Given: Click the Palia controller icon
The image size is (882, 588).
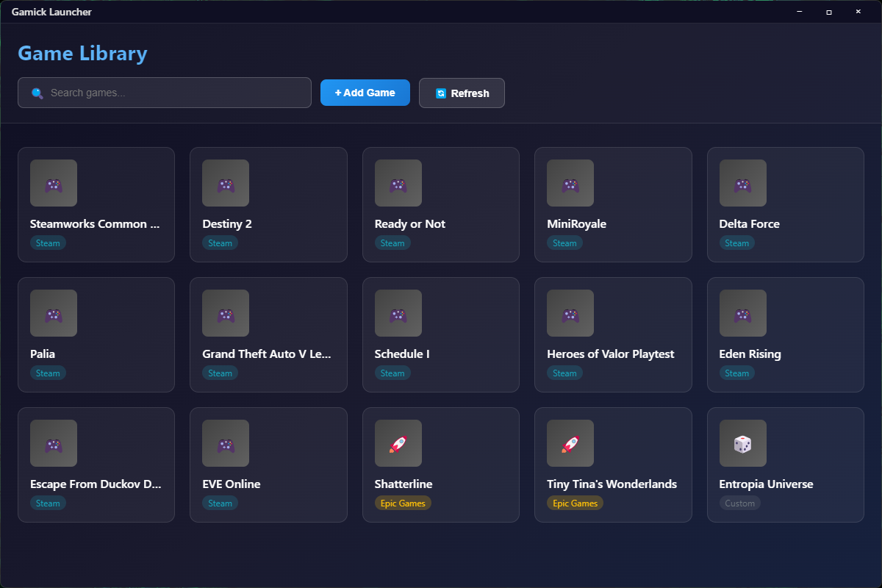Looking at the screenshot, I should [54, 313].
